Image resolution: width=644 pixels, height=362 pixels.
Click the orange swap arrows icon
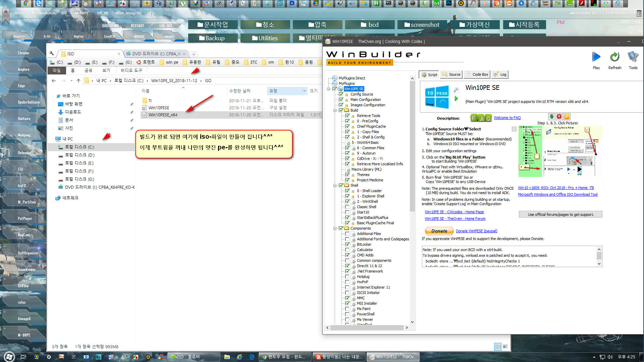click(567, 117)
